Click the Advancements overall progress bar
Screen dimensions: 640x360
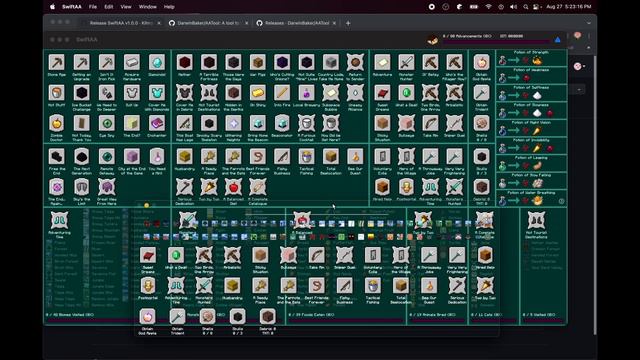(x=496, y=42)
